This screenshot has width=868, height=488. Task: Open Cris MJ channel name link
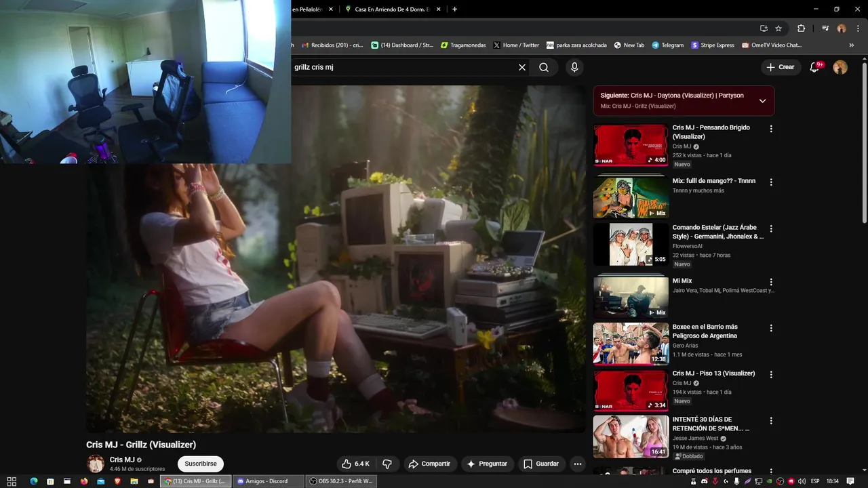122,460
